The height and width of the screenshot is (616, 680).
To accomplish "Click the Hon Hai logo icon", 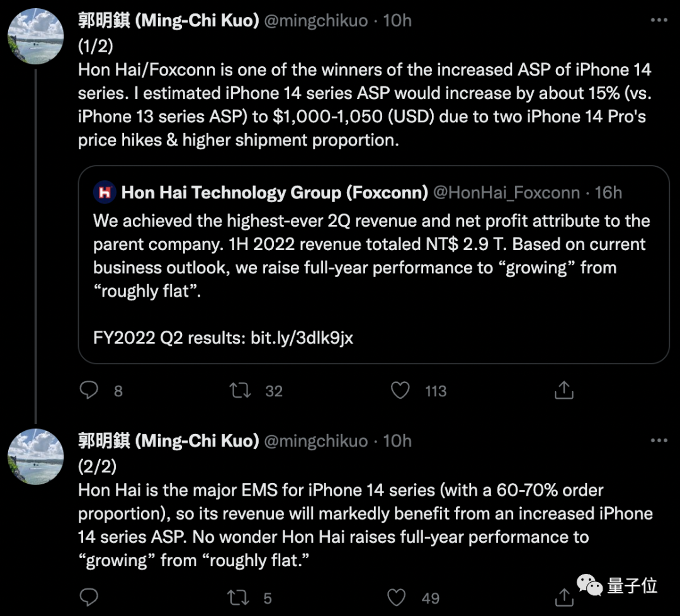I will [105, 193].
